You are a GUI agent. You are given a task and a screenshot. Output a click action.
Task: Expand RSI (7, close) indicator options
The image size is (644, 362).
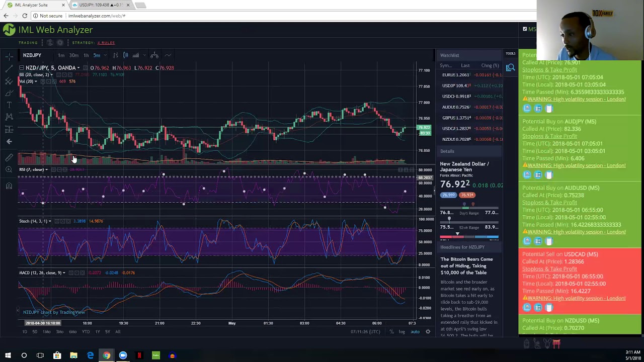point(46,169)
